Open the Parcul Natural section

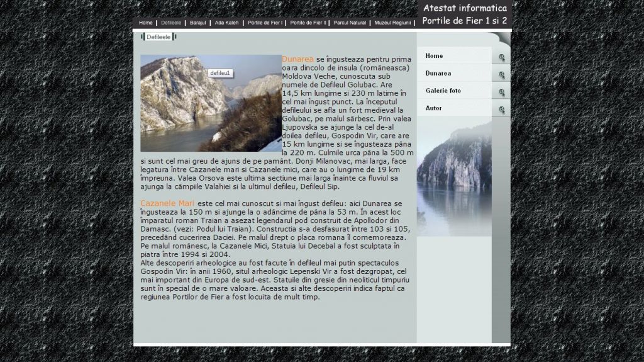350,23
